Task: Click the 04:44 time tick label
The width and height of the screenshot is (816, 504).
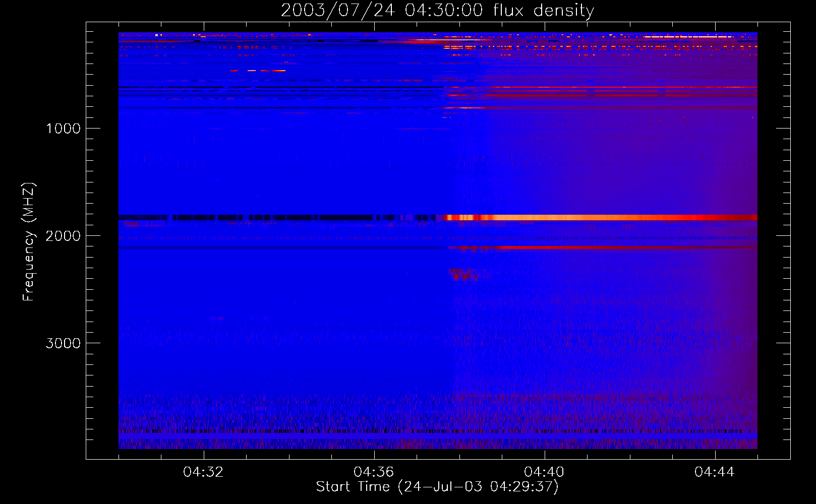Action: [715, 472]
